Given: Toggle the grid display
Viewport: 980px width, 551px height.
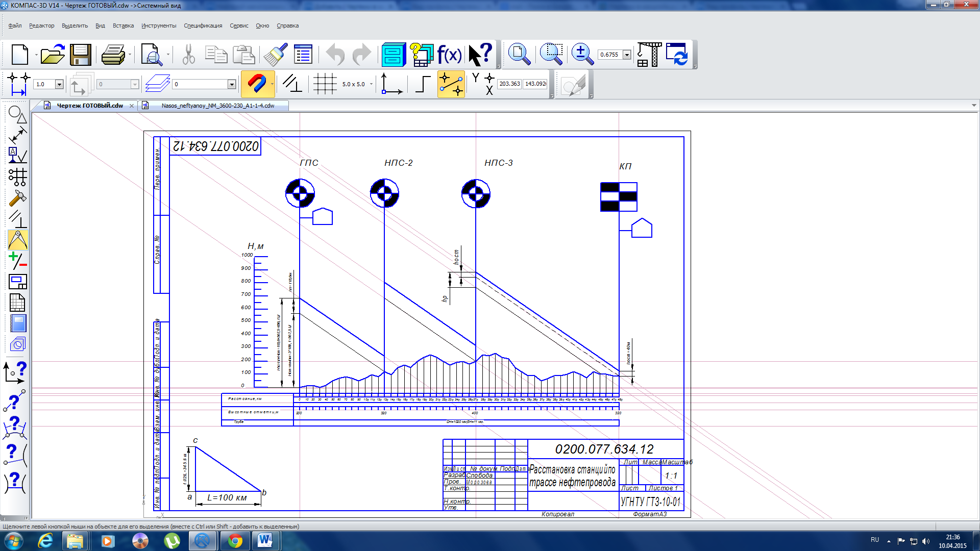Looking at the screenshot, I should click(x=325, y=84).
